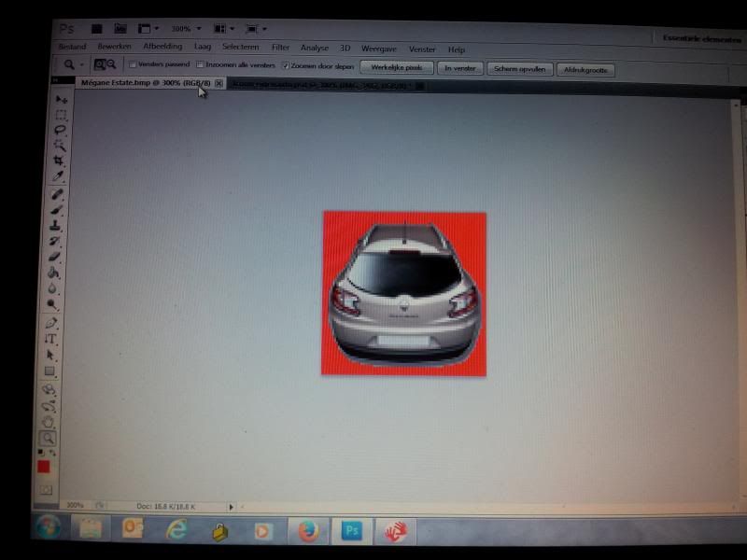Open the Filter menu
This screenshot has height=560, width=747.
[x=280, y=48]
